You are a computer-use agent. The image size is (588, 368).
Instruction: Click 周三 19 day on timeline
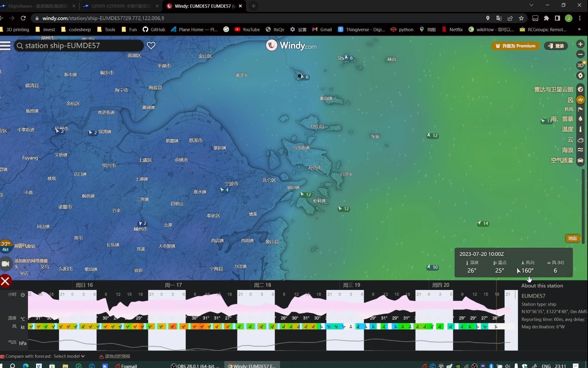click(352, 285)
